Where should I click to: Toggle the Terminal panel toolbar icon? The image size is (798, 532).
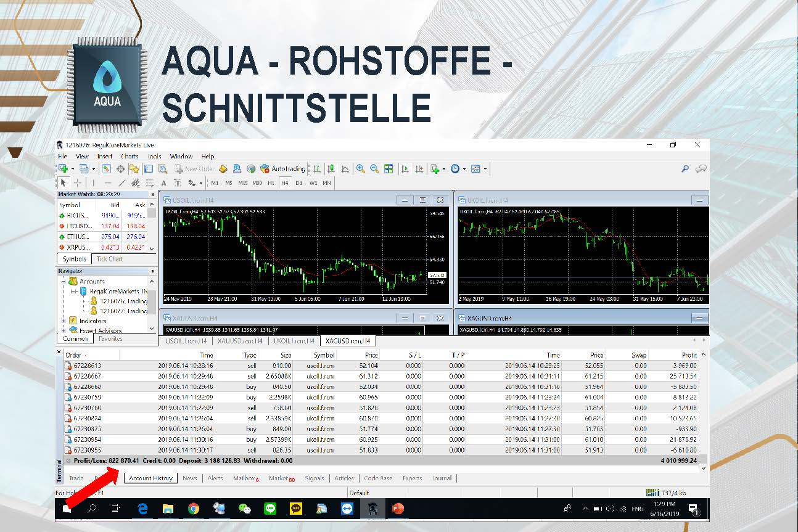tap(148, 168)
